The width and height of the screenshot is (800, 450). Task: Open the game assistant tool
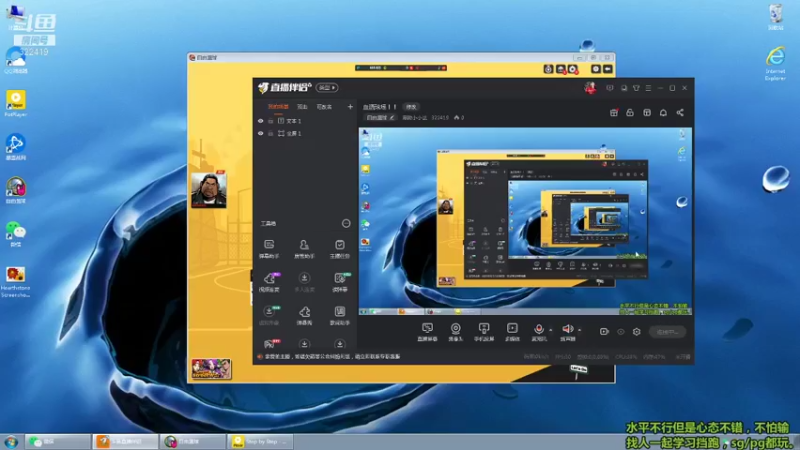[x=339, y=315]
